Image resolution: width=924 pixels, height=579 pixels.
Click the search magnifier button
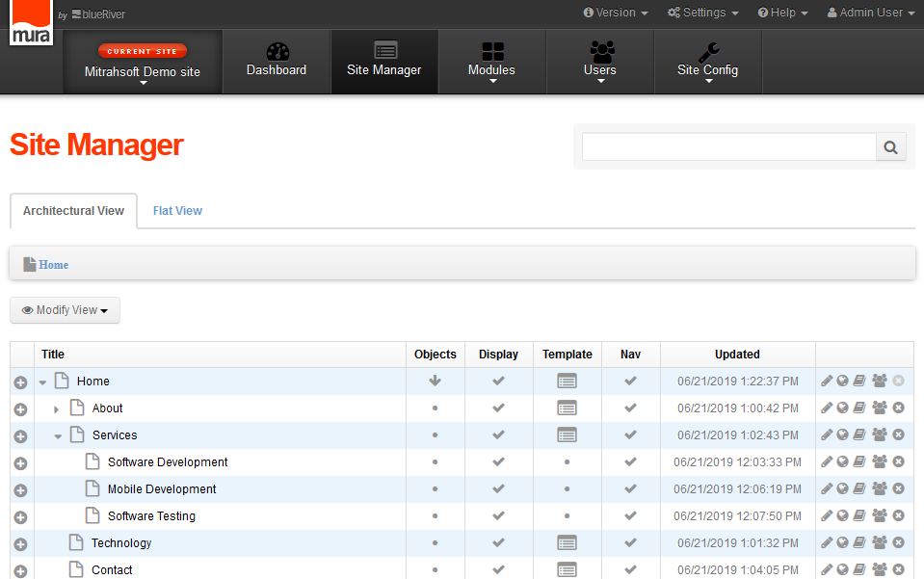889,146
